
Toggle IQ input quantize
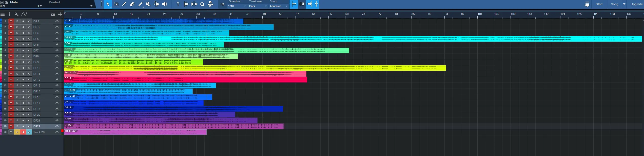click(x=222, y=4)
